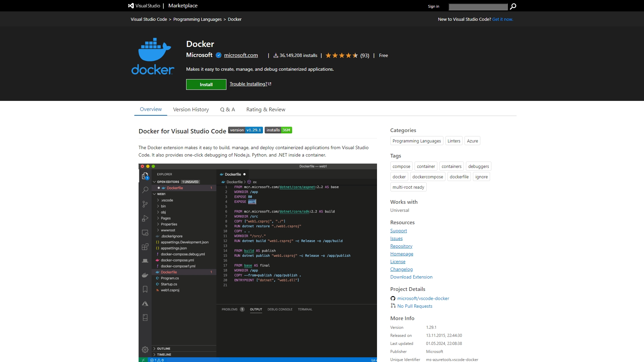Screen dimensions: 644x362
Task: Click the dockerfile tag
Action: (459, 177)
